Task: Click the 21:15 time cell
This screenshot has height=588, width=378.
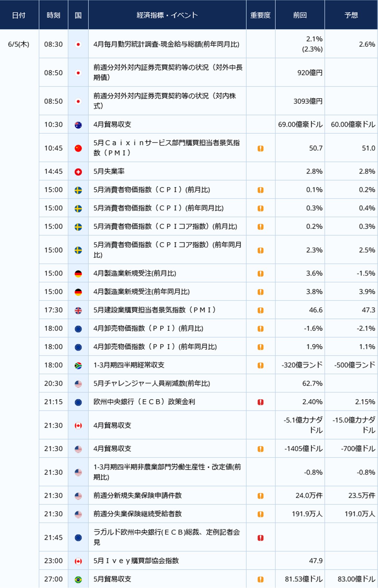Action: click(x=53, y=402)
